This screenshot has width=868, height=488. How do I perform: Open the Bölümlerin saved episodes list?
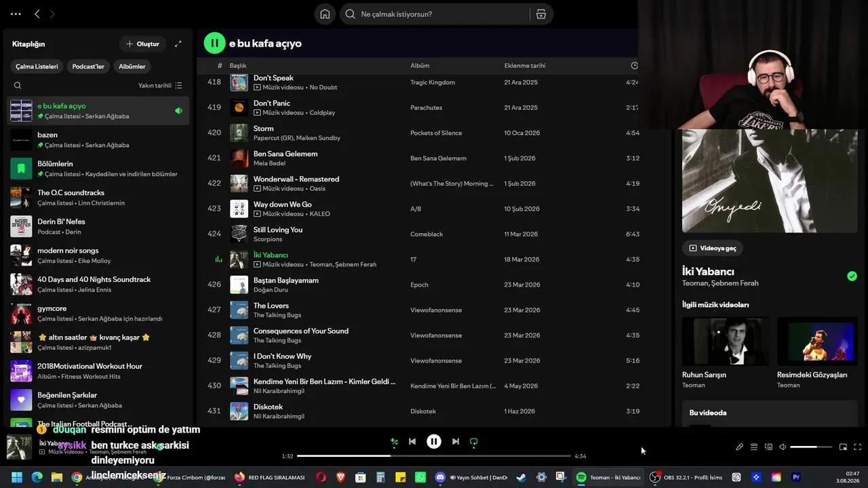click(x=98, y=169)
